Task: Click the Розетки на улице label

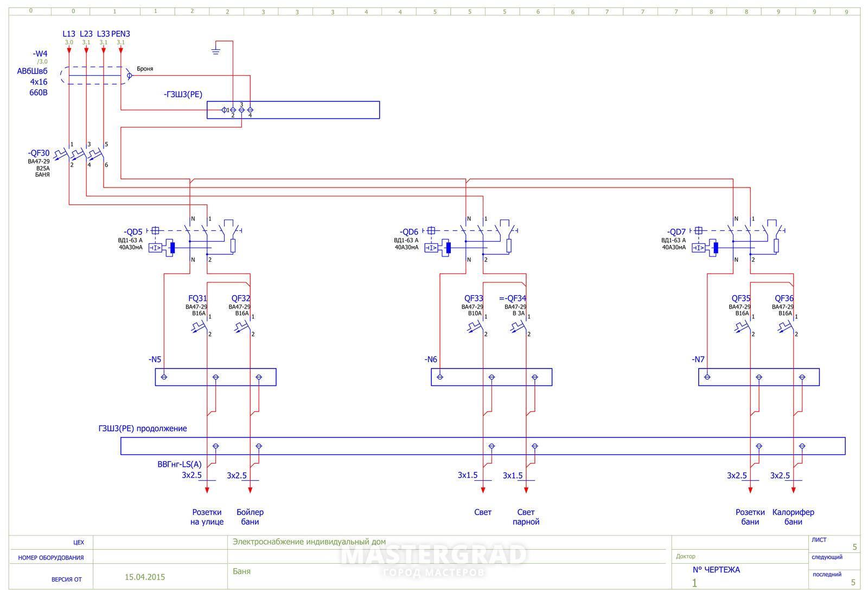Action: [207, 517]
